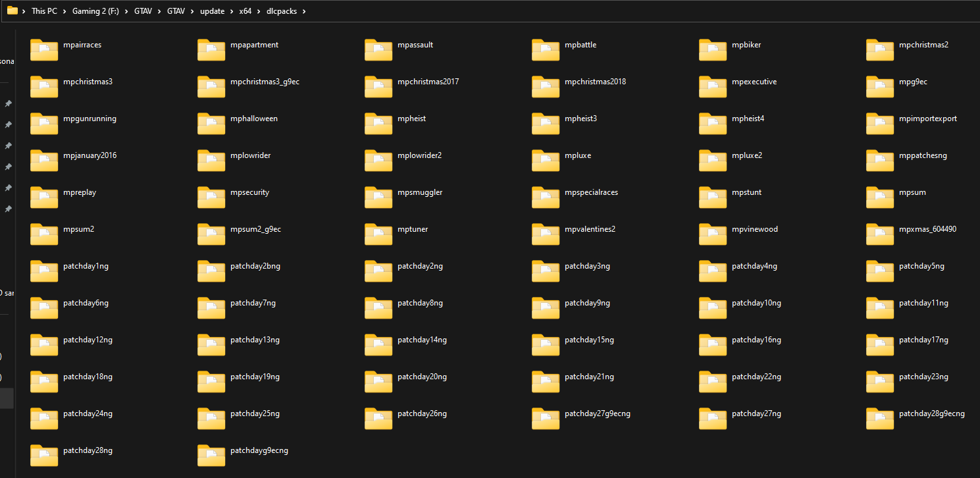Select the folder name patchday2ng

point(421,266)
